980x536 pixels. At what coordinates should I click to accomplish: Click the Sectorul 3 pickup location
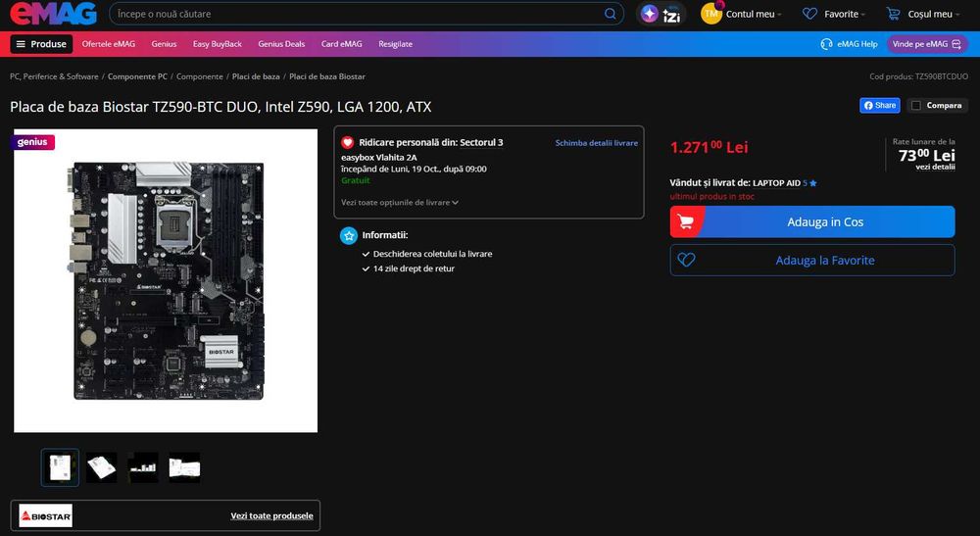[481, 142]
